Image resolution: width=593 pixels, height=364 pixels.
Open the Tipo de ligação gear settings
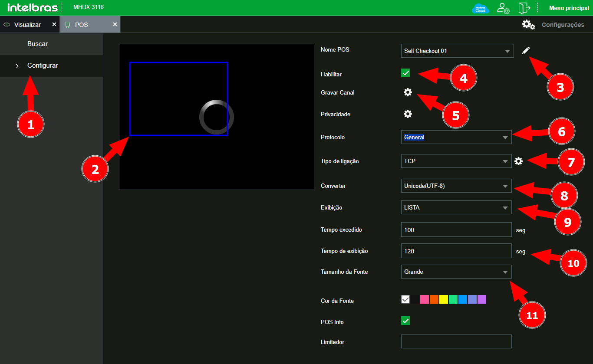[x=518, y=161]
